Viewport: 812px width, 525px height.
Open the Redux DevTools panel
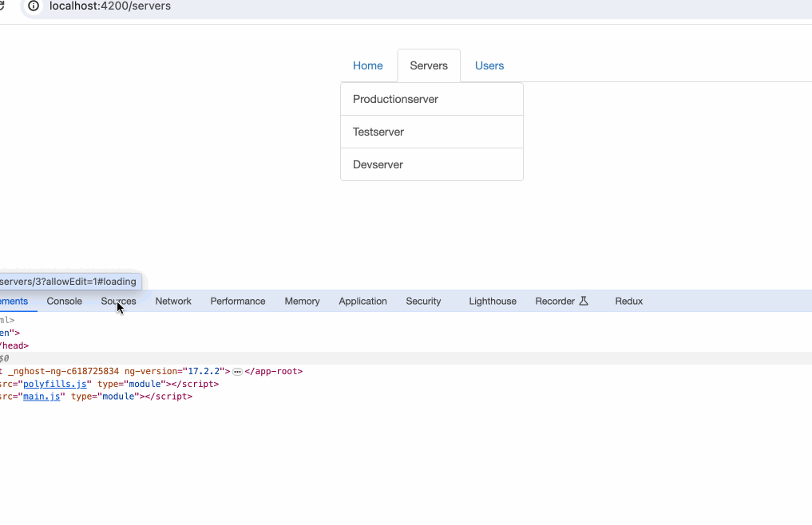(628, 302)
